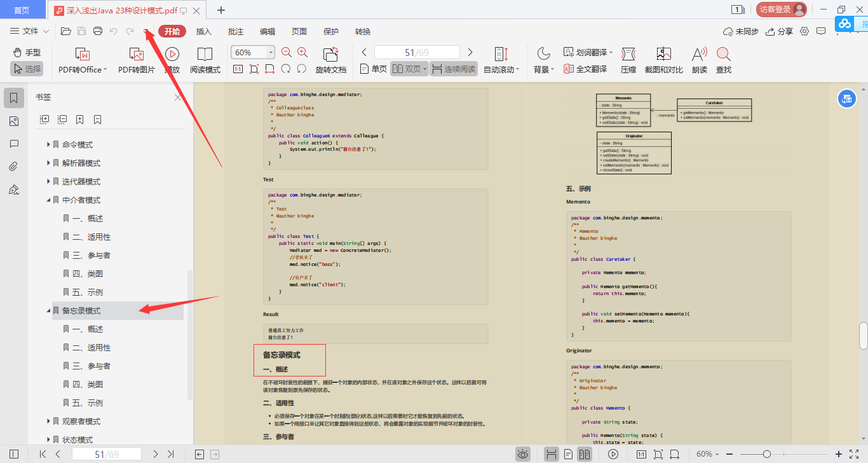
Task: Rotate page counterclockwise icon
Action: [x=286, y=69]
